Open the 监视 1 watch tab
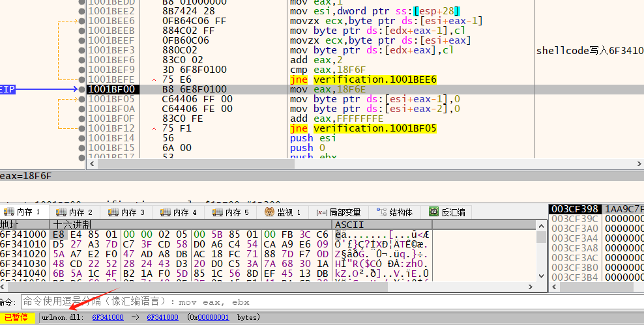 coord(283,212)
